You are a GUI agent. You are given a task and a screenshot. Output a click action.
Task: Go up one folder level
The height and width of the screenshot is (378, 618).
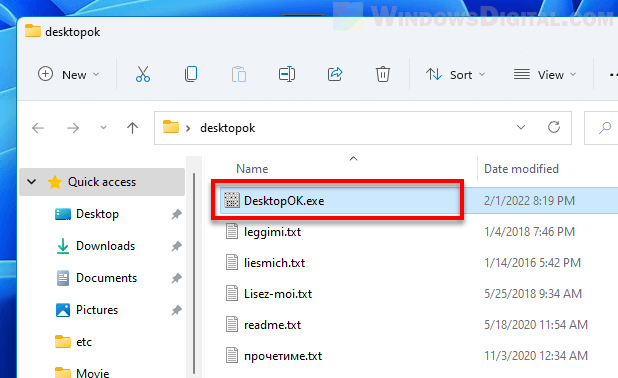tap(132, 128)
